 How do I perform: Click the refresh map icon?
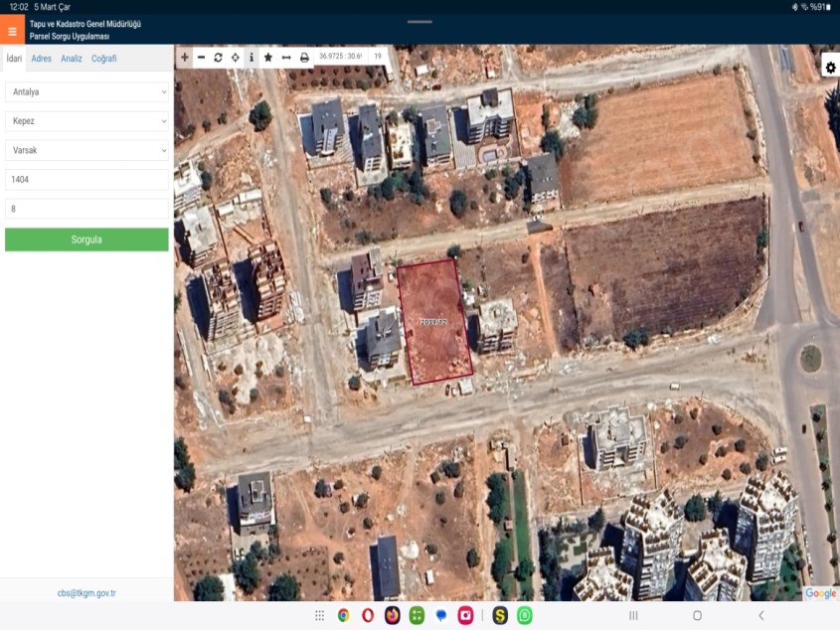pos(218,58)
